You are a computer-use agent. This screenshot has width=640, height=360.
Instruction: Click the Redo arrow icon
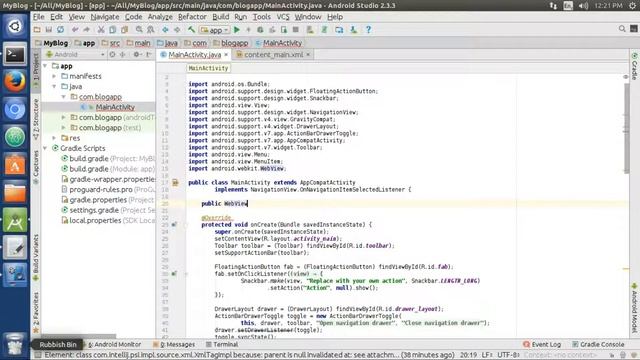[x=87, y=29]
